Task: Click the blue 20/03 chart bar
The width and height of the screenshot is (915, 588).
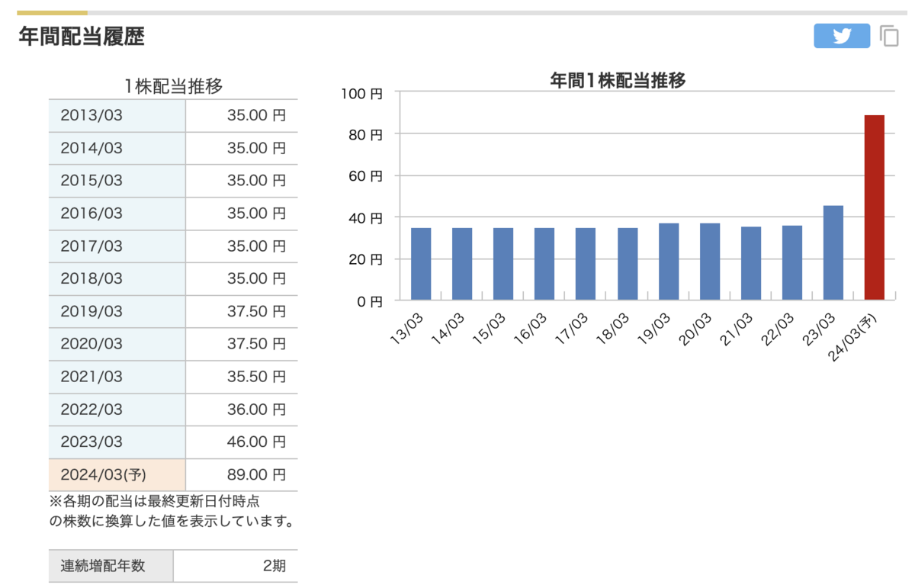Action: click(x=710, y=262)
